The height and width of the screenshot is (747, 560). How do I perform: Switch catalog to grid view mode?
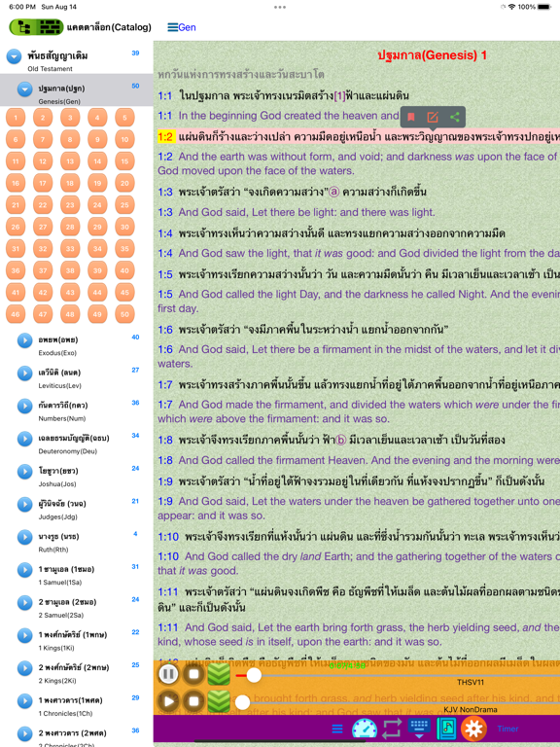click(x=50, y=27)
